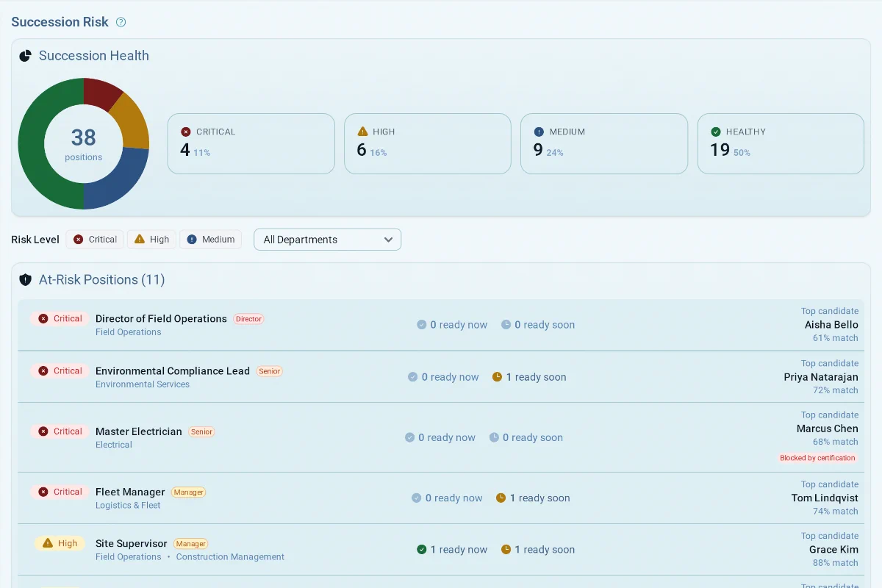
Task: Click top candidate Marcus Chen
Action: pos(828,429)
